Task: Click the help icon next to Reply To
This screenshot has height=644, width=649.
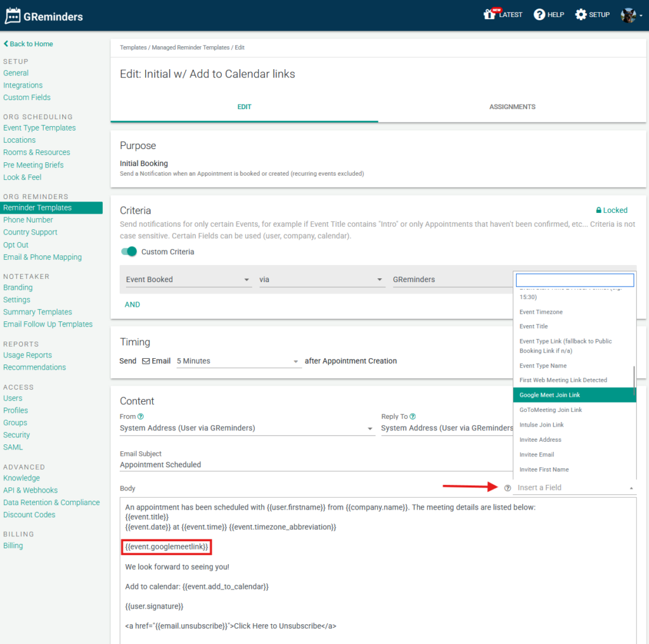Action: [x=413, y=417]
